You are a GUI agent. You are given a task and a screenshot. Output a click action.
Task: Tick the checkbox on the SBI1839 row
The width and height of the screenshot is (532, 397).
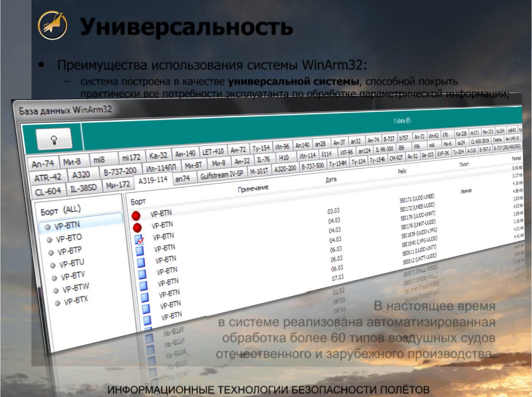pos(141,263)
